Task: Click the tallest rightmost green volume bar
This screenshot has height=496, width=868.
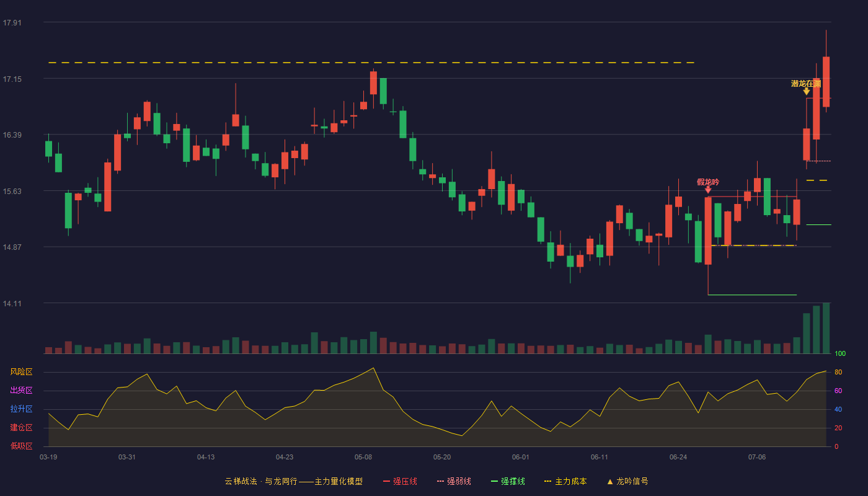Action: pyautogui.click(x=826, y=328)
